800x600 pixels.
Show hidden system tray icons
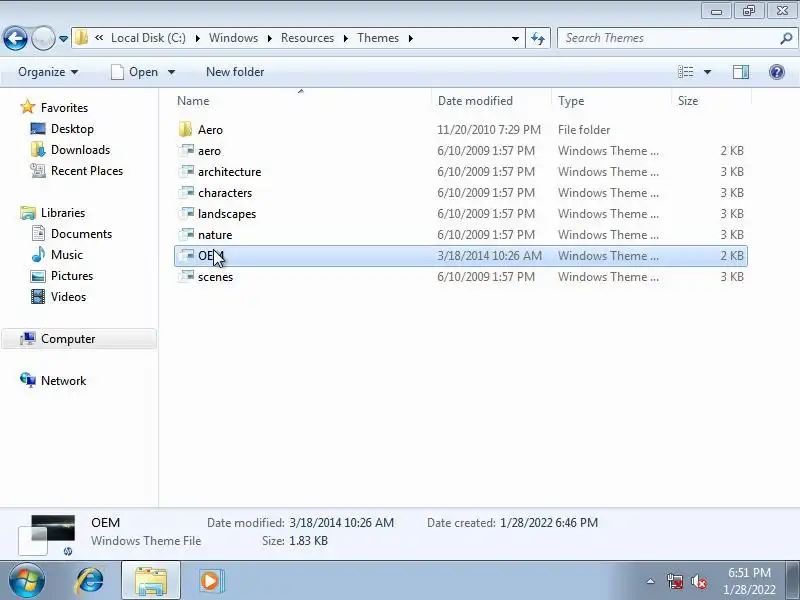651,581
